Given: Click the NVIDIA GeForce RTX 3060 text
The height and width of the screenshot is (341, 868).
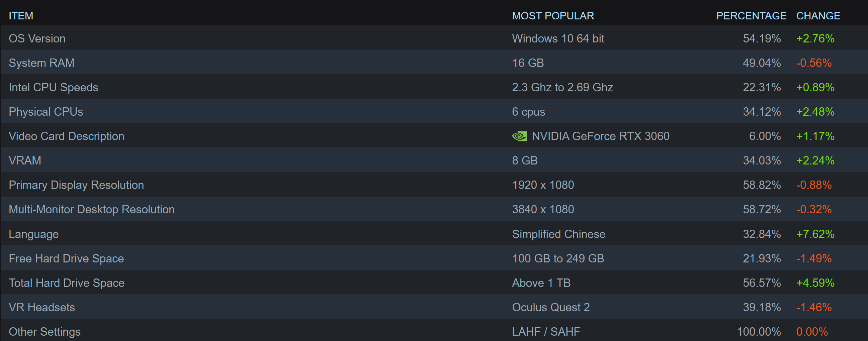Looking at the screenshot, I should [600, 136].
